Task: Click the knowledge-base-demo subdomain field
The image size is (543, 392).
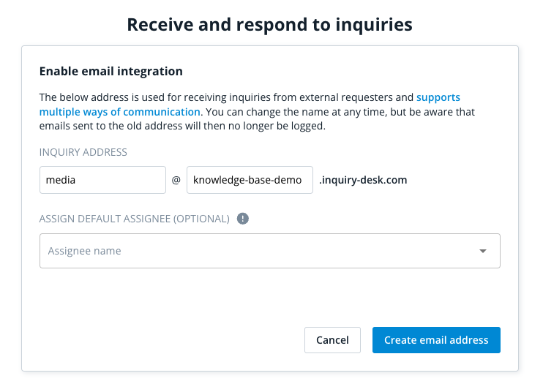Action: 250,180
